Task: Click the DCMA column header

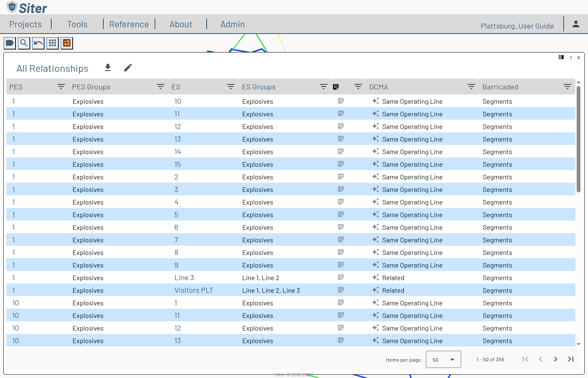Action: (379, 87)
